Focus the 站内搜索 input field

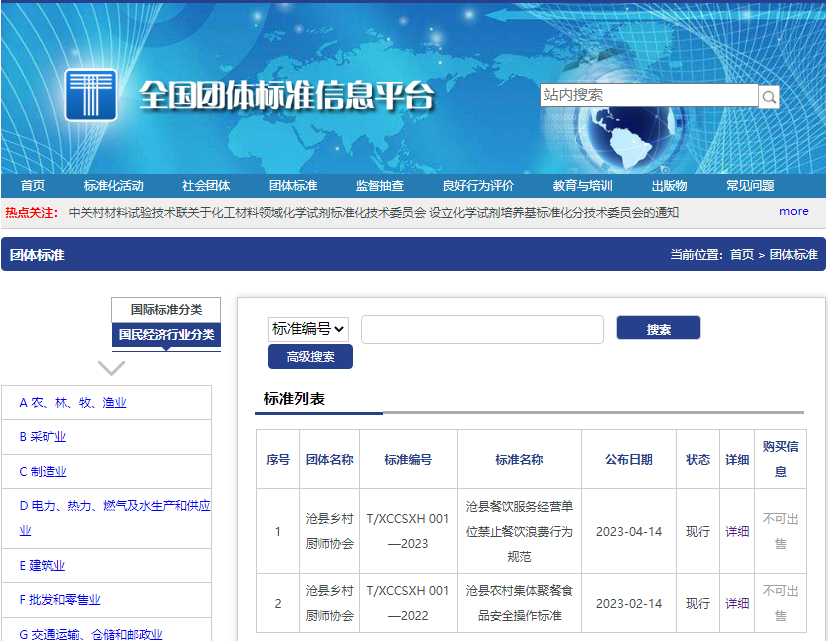(649, 95)
